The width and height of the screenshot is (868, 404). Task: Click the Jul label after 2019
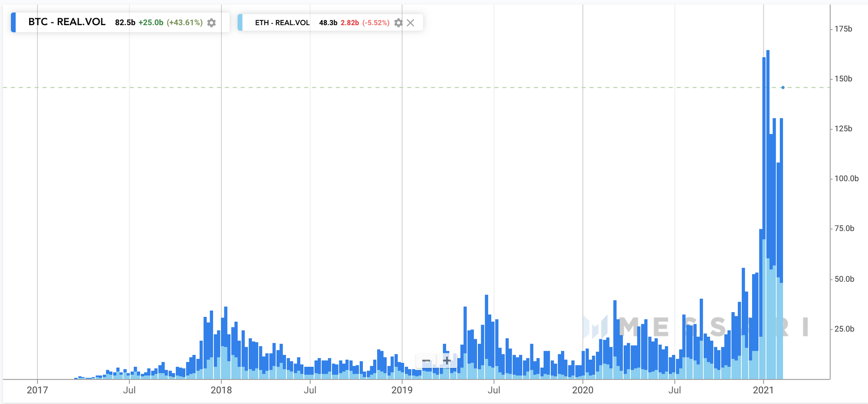coord(494,390)
